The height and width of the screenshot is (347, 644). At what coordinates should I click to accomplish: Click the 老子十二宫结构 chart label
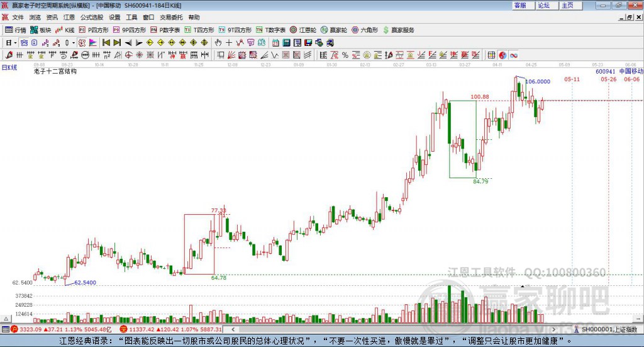pyautogui.click(x=55, y=71)
